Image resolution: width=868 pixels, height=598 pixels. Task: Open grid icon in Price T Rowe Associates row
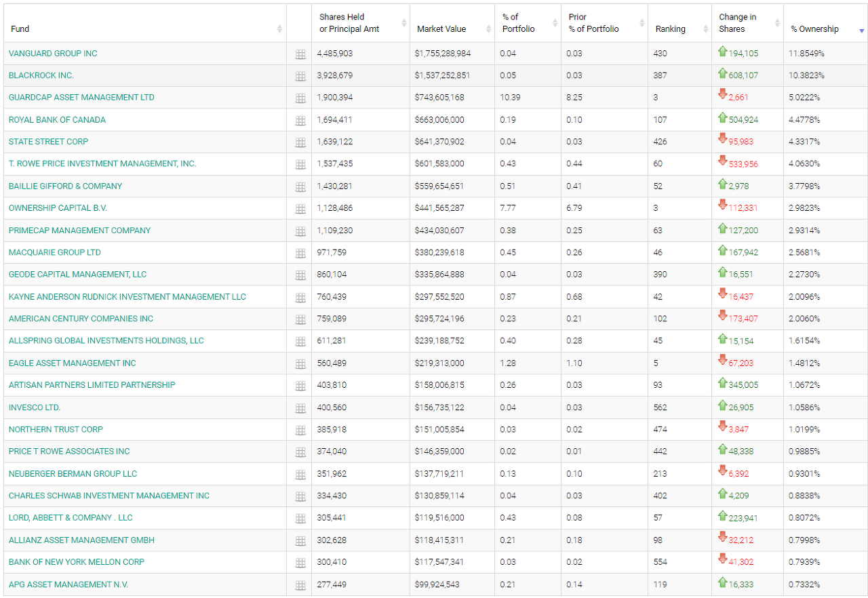click(x=300, y=452)
